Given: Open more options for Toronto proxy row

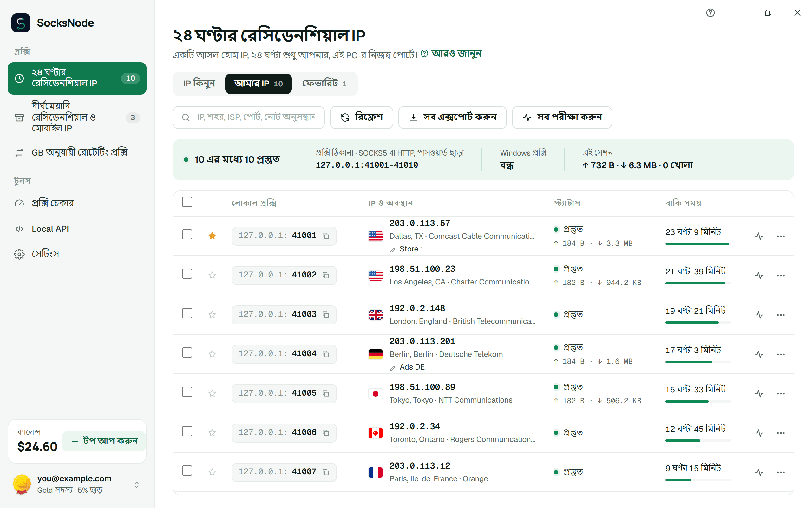Looking at the screenshot, I should point(781,432).
